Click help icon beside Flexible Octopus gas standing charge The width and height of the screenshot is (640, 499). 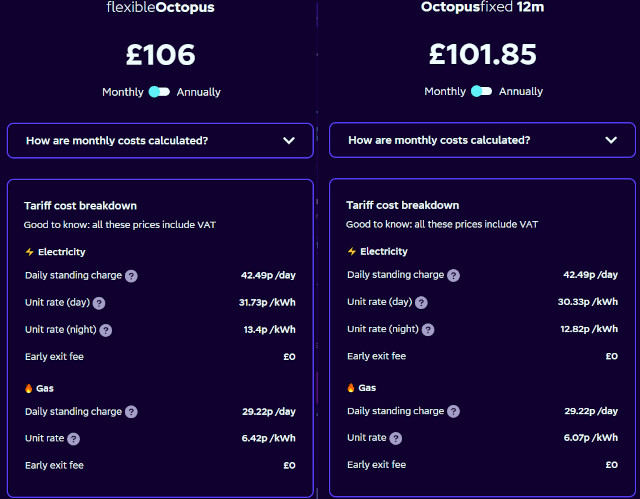coord(131,412)
